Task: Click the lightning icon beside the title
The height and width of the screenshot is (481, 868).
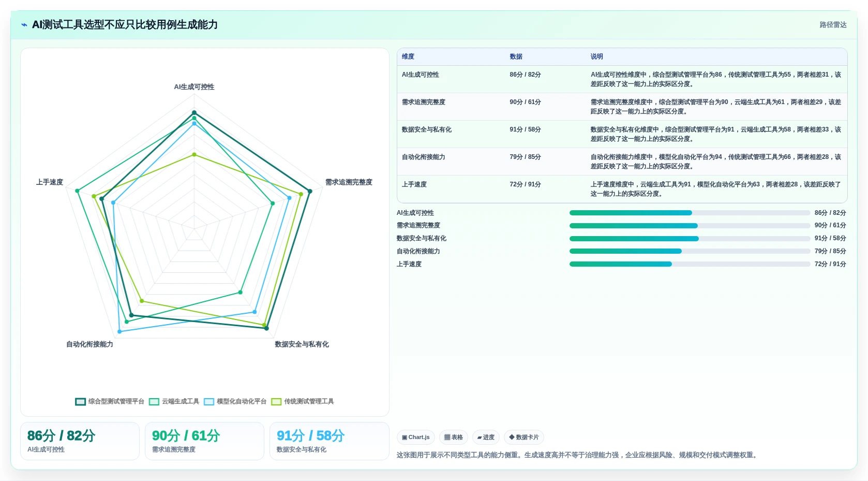Action: (x=24, y=25)
